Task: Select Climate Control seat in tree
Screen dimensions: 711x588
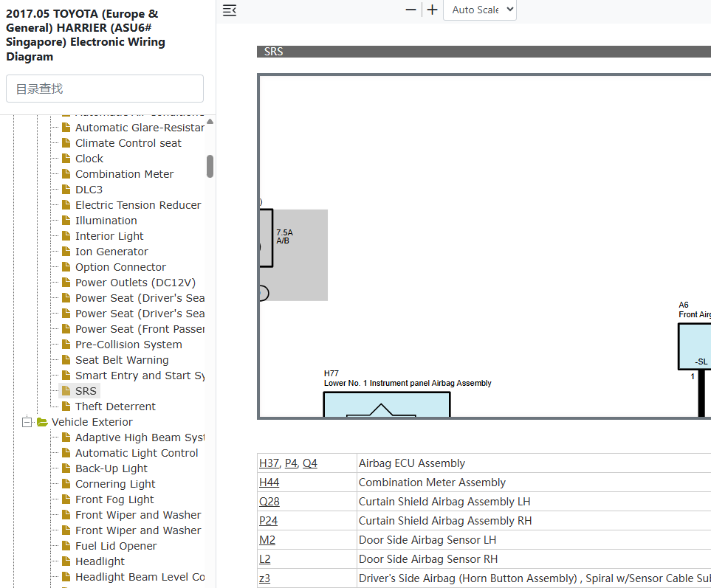Action: coord(128,143)
